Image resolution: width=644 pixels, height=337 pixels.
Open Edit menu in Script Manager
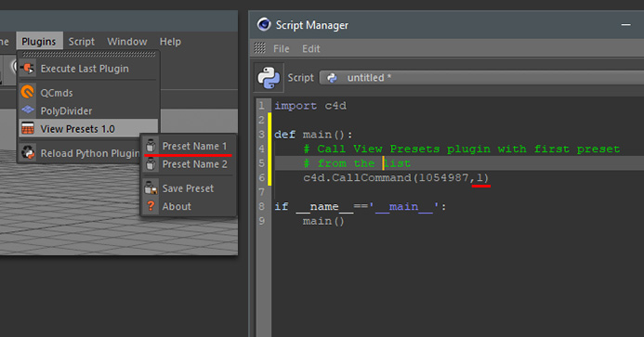click(x=311, y=48)
